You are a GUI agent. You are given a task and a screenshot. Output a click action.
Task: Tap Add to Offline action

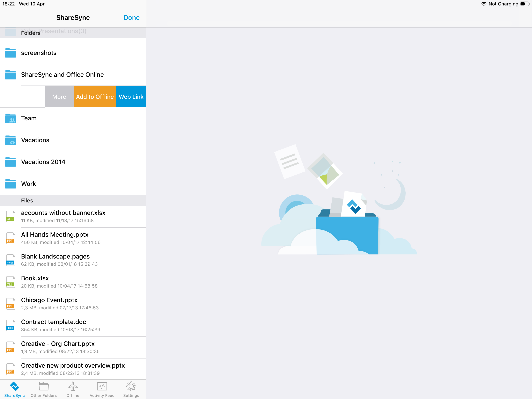pyautogui.click(x=95, y=96)
